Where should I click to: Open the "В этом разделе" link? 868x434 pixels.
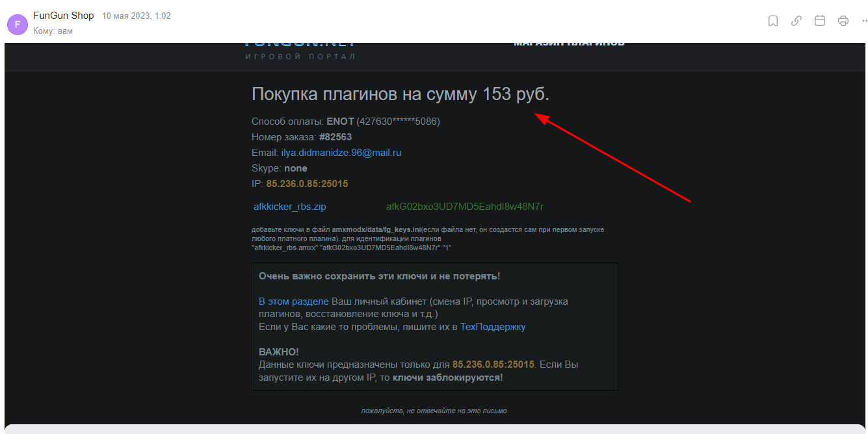(x=294, y=301)
